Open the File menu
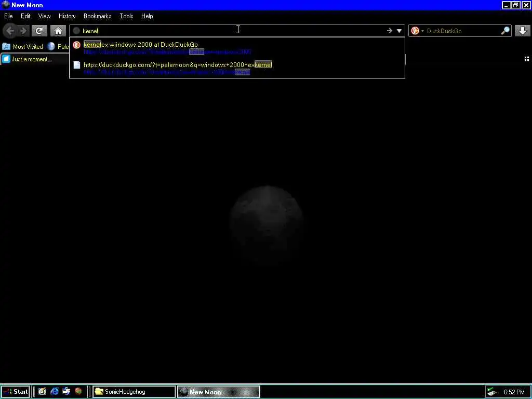532x399 pixels. tap(8, 16)
